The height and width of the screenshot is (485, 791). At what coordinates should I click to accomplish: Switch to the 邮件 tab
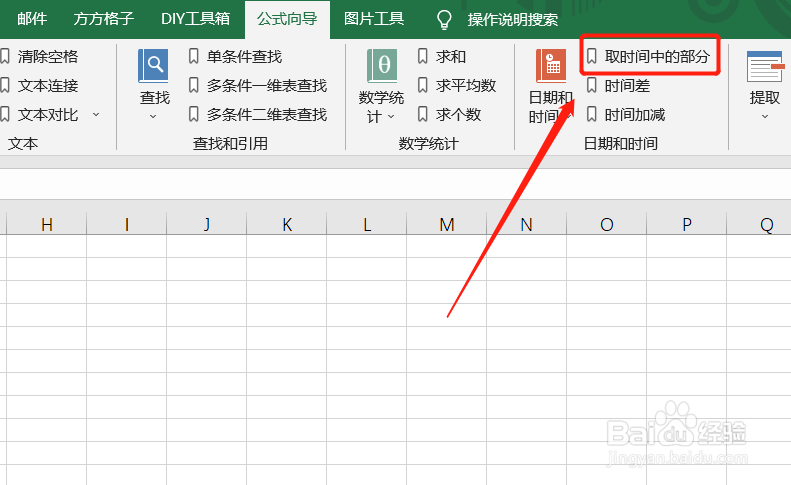[x=32, y=19]
